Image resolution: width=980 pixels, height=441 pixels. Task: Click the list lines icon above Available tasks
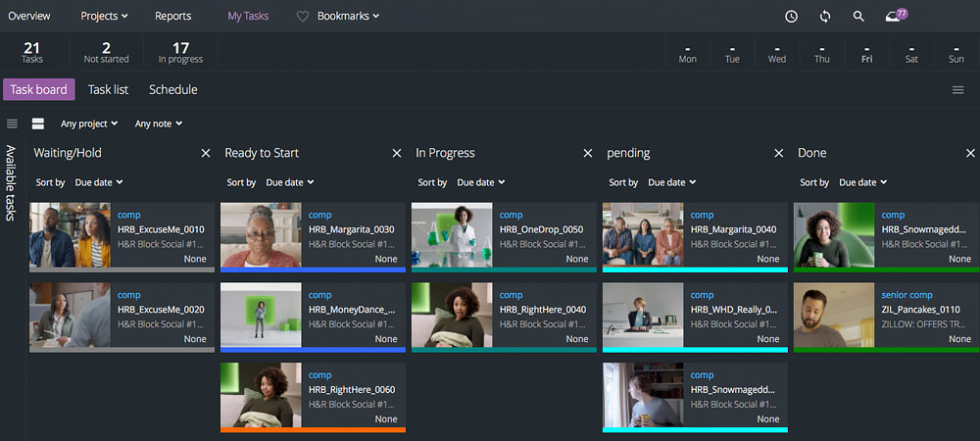click(12, 123)
